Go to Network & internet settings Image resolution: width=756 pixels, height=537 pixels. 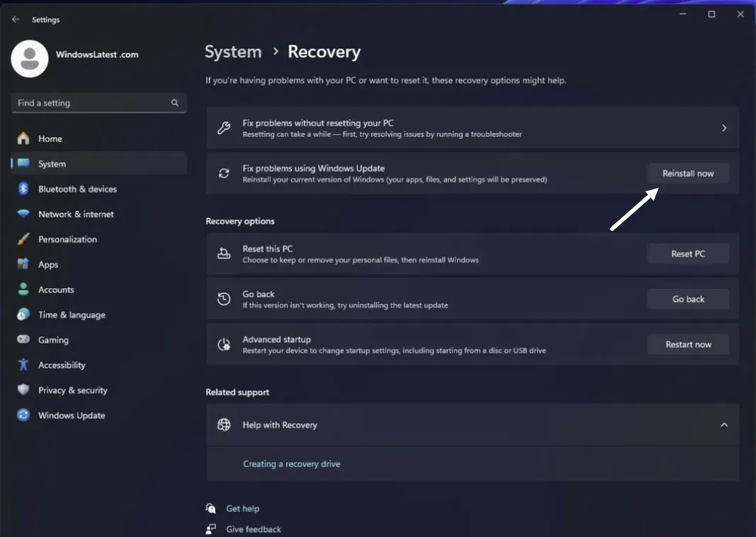(x=98, y=214)
